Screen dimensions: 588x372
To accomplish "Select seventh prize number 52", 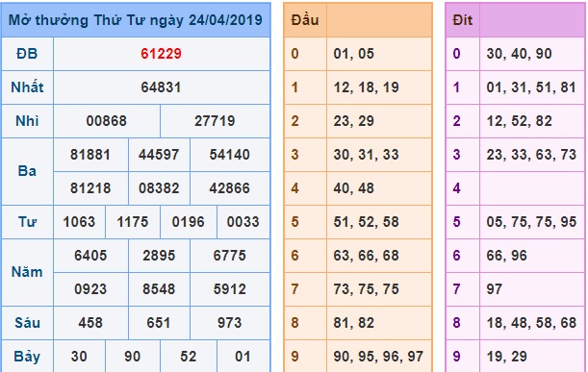I will (189, 357).
